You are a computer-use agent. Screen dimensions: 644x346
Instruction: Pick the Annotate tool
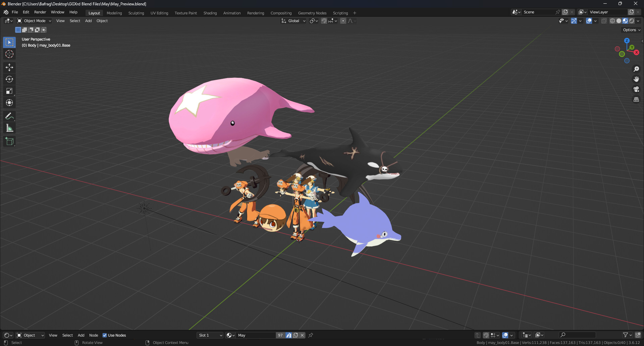tap(9, 116)
